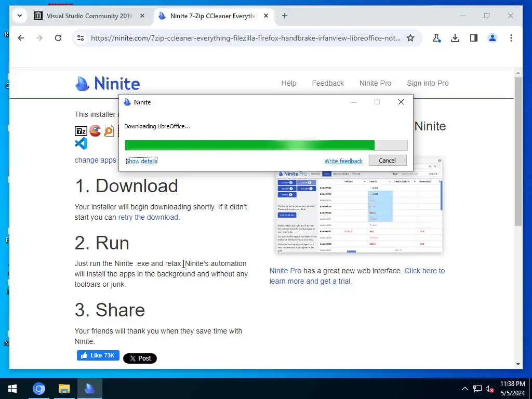
Task: Click the CCleaner app icon
Action: [x=95, y=130]
